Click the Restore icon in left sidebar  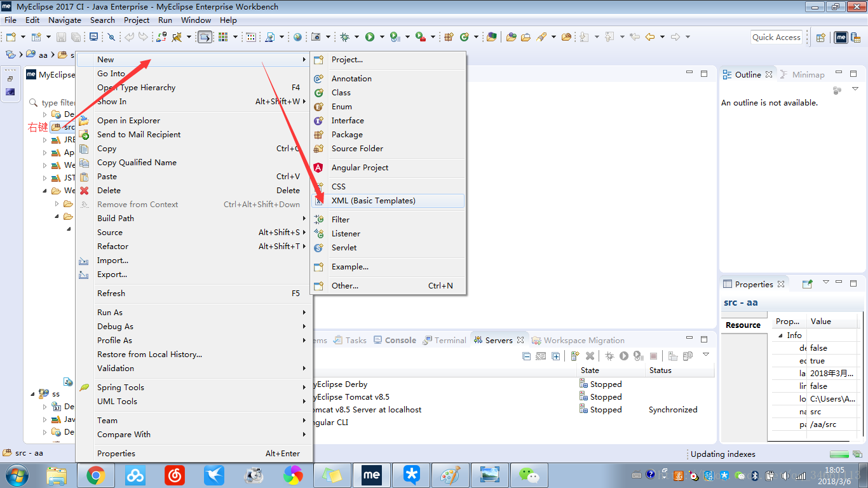click(10, 79)
